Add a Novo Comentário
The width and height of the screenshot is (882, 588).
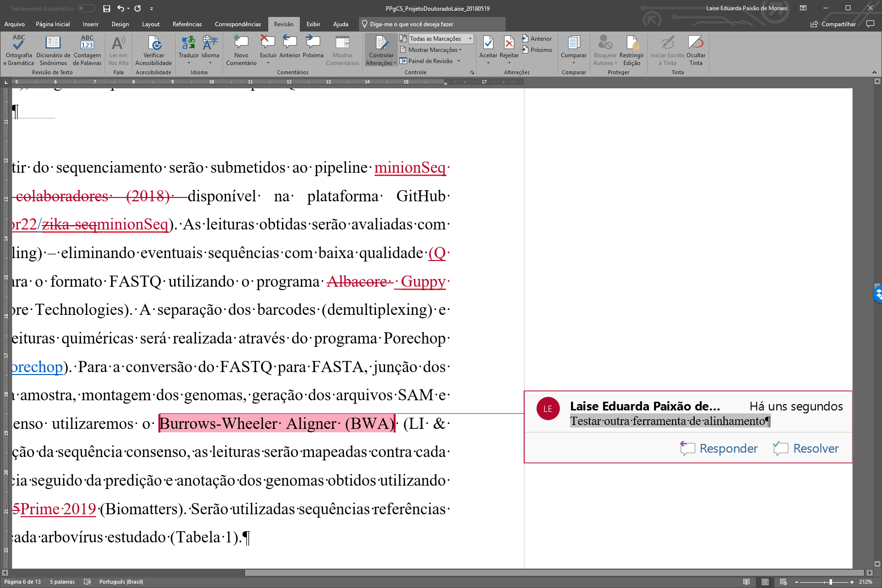[241, 50]
